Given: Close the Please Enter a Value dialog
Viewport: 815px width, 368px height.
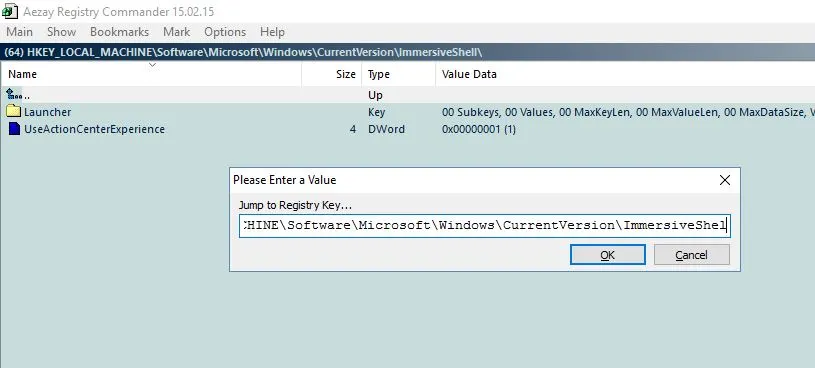Looking at the screenshot, I should pos(725,180).
